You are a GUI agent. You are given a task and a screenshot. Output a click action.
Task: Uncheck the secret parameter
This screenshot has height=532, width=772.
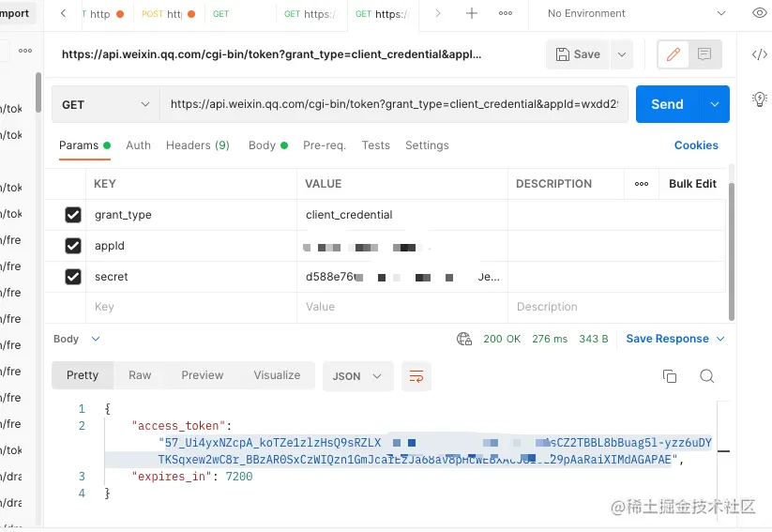[73, 277]
